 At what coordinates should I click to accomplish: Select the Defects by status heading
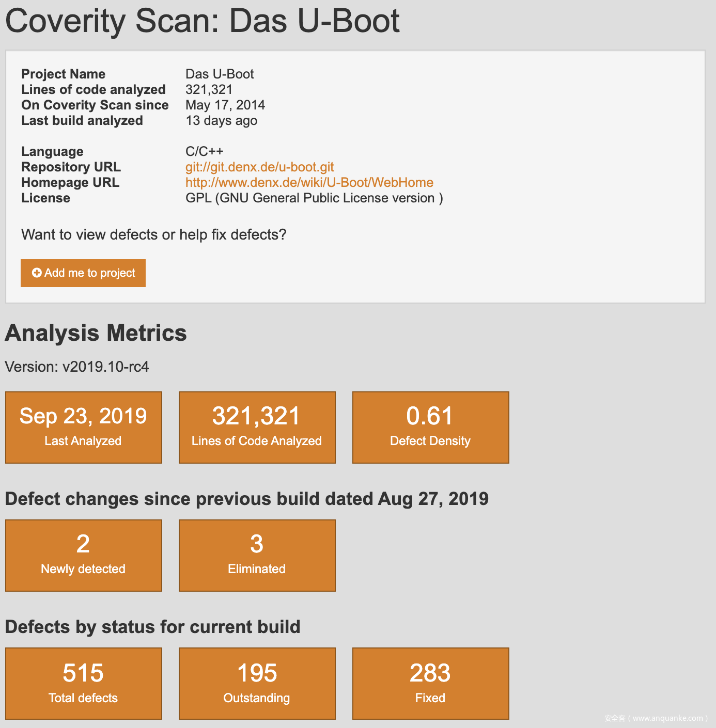152,627
